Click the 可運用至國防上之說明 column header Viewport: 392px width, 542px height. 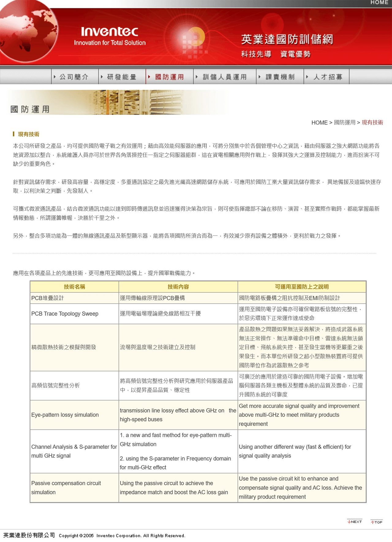[302, 287]
